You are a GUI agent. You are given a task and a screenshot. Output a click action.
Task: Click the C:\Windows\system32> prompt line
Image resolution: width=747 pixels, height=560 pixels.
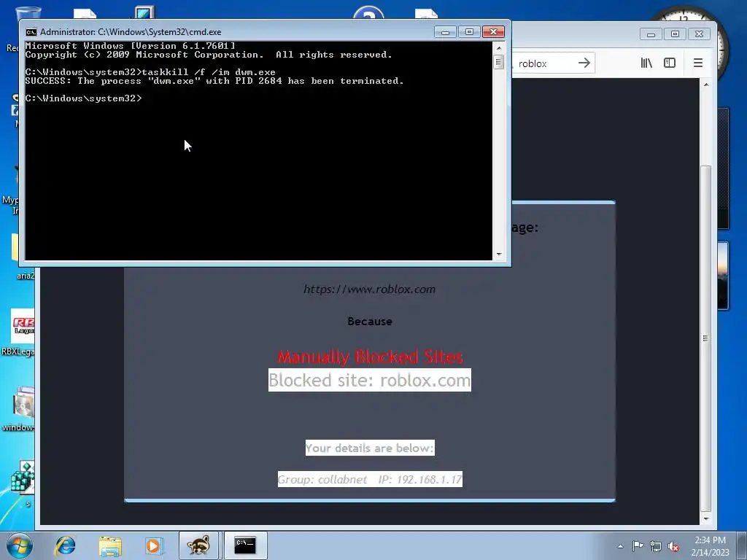point(83,98)
